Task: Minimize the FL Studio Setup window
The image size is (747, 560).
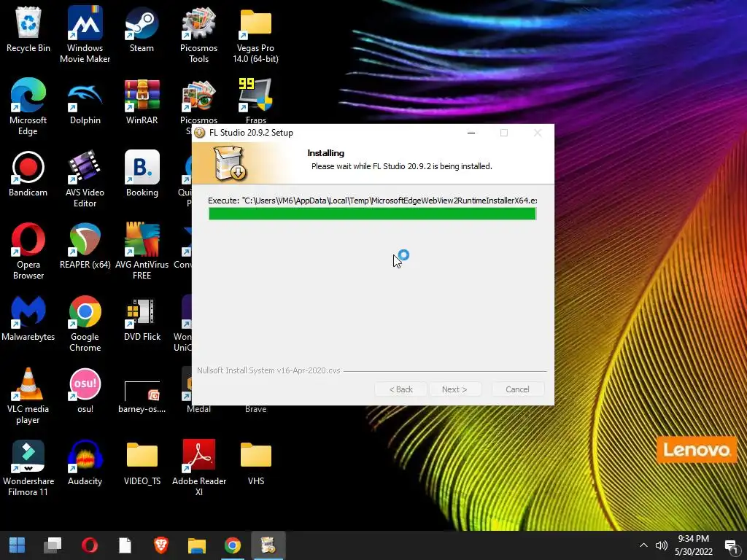Action: click(x=471, y=133)
